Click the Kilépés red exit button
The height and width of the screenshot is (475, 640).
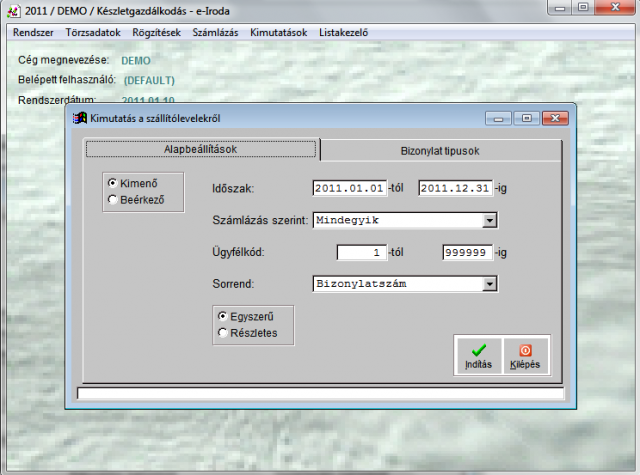(x=525, y=355)
